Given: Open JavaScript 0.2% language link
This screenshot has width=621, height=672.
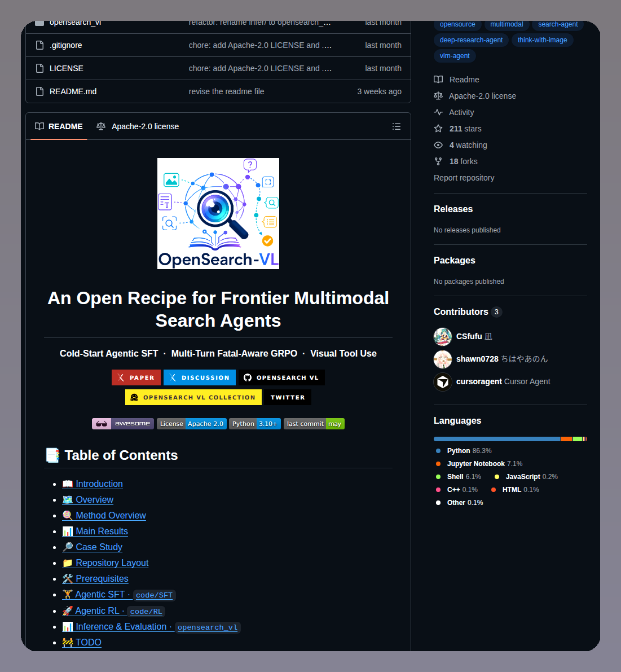Looking at the screenshot, I should click(x=526, y=477).
